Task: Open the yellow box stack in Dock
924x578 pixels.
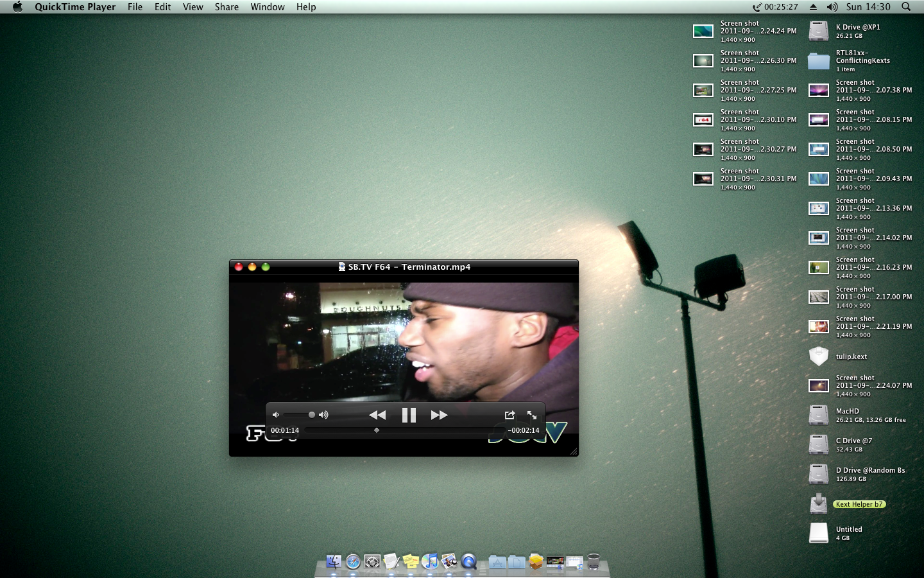Action: pyautogui.click(x=536, y=562)
